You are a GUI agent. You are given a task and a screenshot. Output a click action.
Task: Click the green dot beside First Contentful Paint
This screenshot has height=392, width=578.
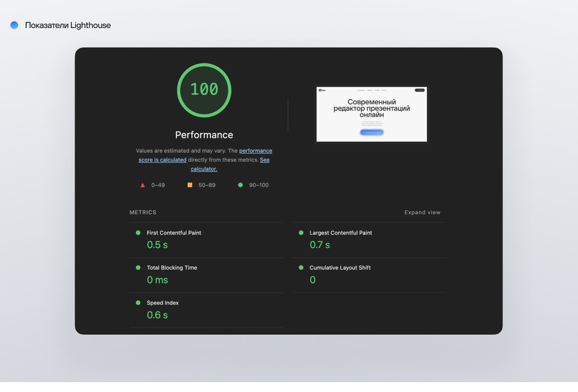(x=138, y=232)
